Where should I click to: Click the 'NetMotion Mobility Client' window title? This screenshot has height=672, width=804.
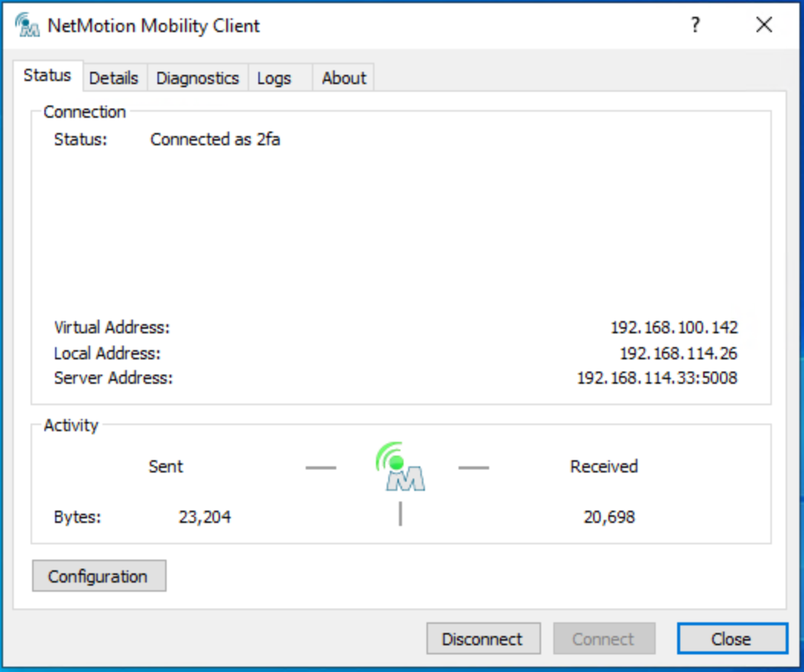[x=154, y=26]
